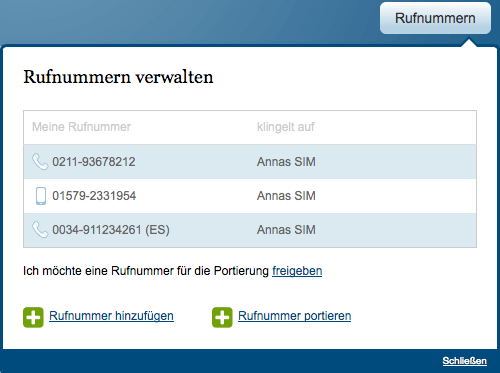Screen dimensions: 500x373
Task: Click Annas SIM in the Spanish number row
Action: click(x=286, y=230)
